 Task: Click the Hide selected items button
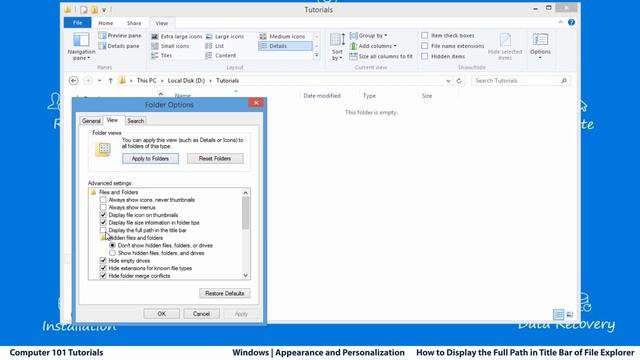[x=505, y=46]
